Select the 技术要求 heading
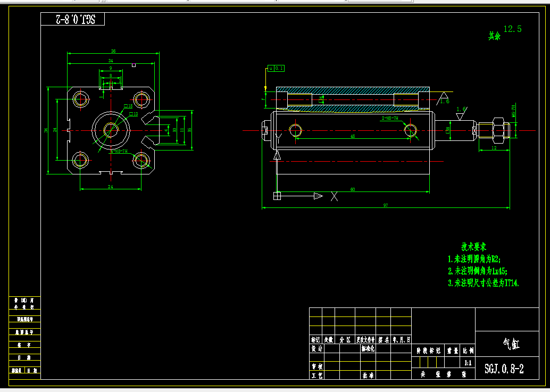The width and height of the screenshot is (550, 392). 473,246
